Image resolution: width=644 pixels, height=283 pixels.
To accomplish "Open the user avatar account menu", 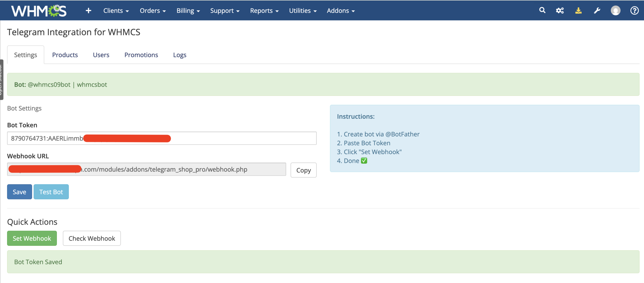I will tap(616, 11).
